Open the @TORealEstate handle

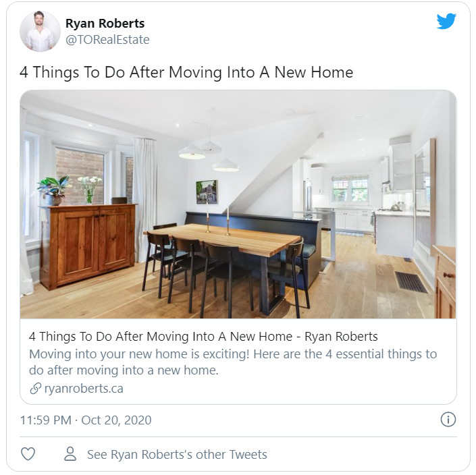click(x=107, y=40)
